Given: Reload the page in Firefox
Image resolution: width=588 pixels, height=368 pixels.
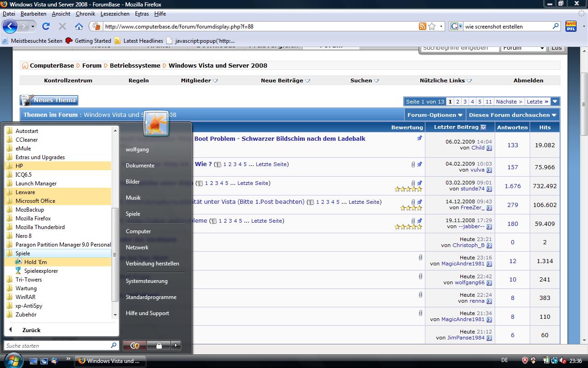Looking at the screenshot, I should pyautogui.click(x=46, y=27).
